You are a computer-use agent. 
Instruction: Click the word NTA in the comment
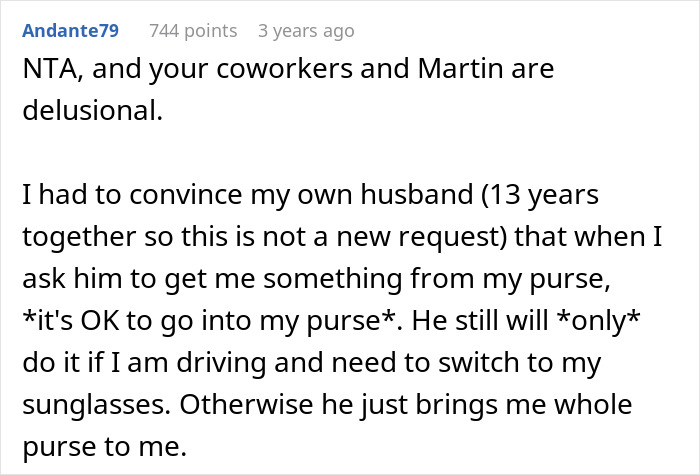47,71
